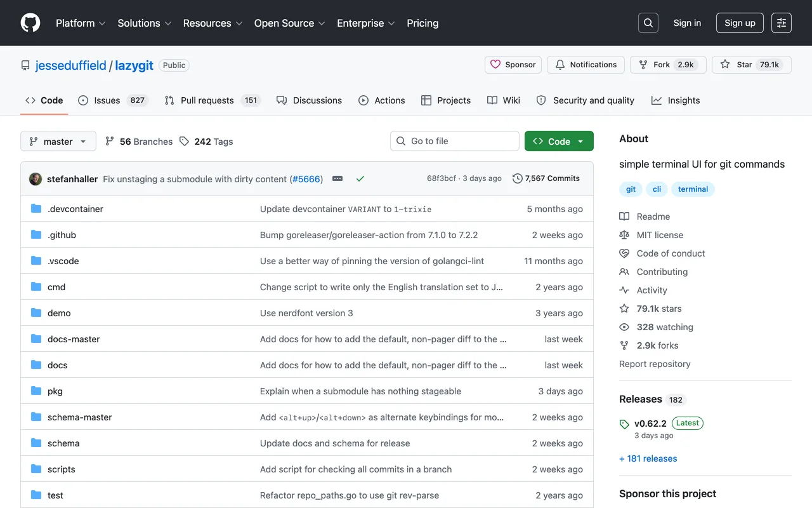The height and width of the screenshot is (508, 812).
Task: Click the Notifications button
Action: click(x=586, y=65)
